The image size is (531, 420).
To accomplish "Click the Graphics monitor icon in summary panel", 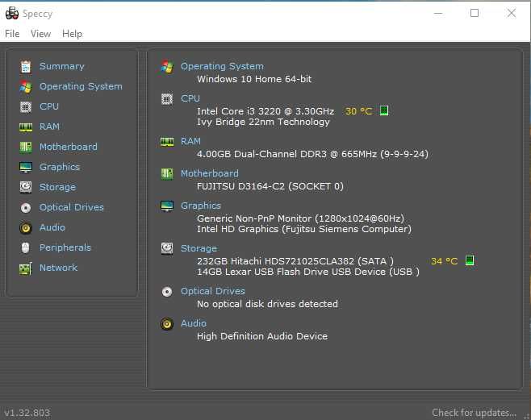I will (x=167, y=206).
